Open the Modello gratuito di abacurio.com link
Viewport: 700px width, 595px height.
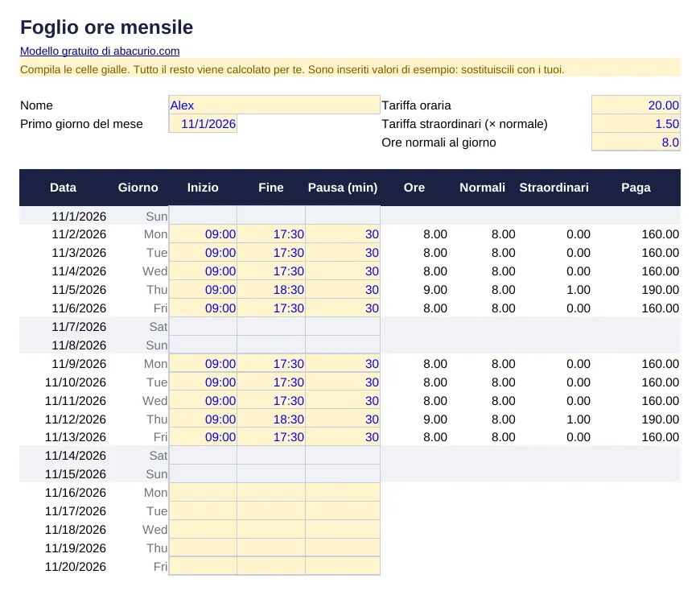pyautogui.click(x=100, y=51)
